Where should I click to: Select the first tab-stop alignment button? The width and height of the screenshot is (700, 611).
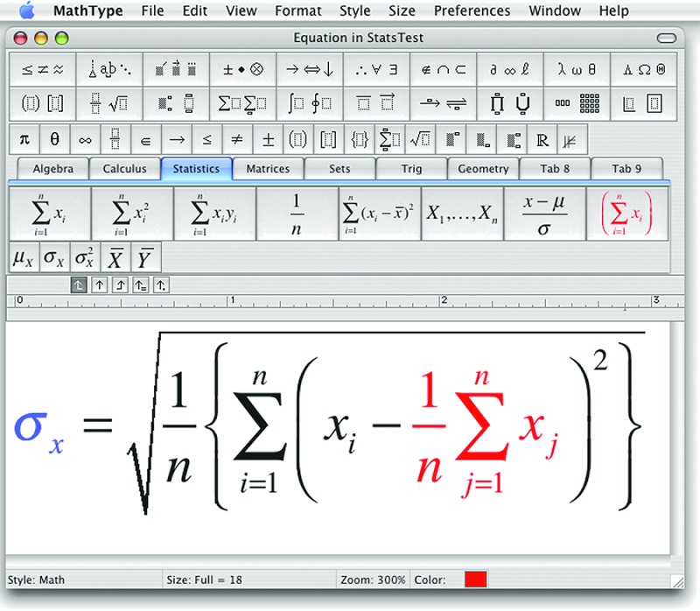(x=78, y=284)
